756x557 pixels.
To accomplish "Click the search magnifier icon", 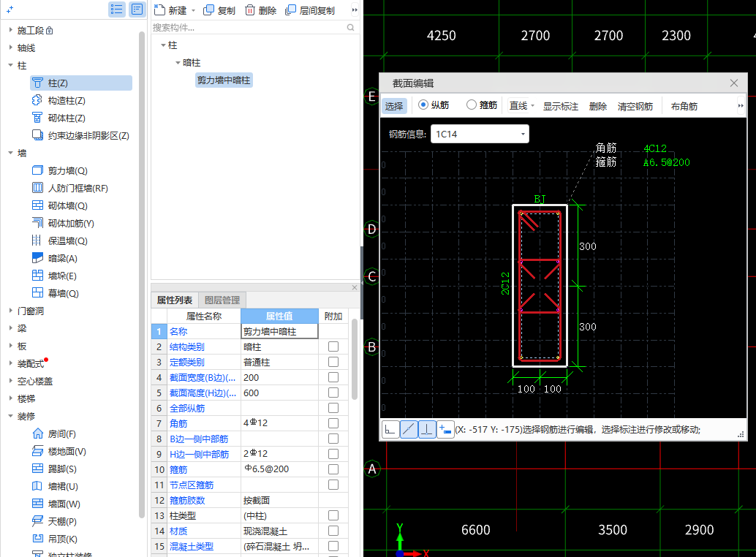I will click(x=350, y=28).
